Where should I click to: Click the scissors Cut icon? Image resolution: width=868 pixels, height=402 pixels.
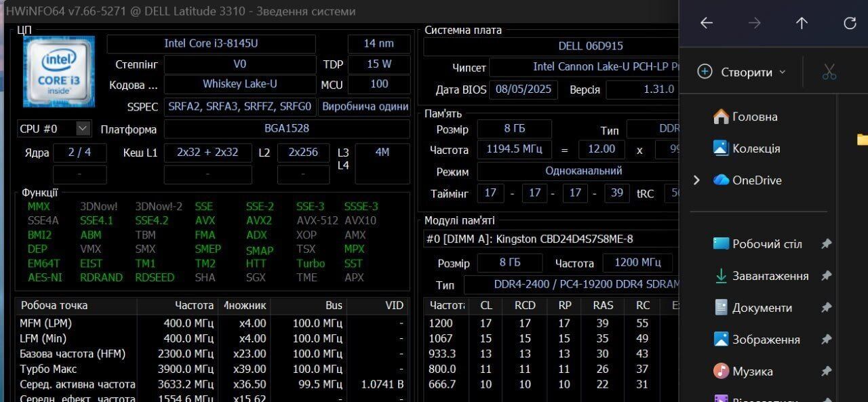coord(829,72)
